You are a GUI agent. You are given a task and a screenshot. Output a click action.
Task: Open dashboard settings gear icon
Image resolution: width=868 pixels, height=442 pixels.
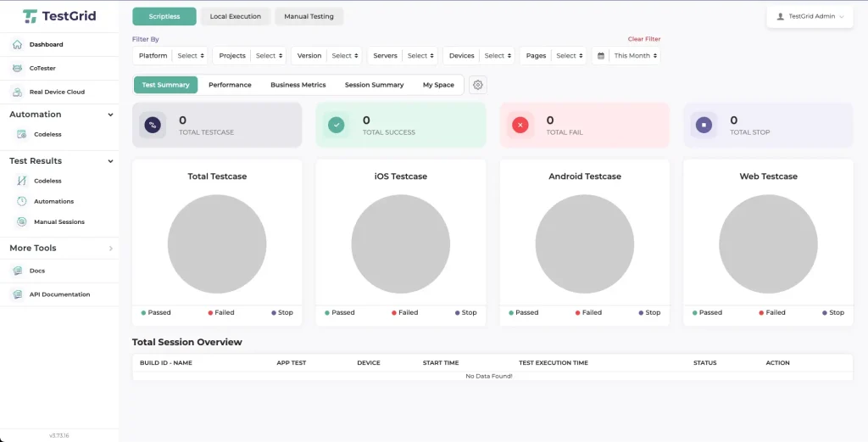[478, 85]
